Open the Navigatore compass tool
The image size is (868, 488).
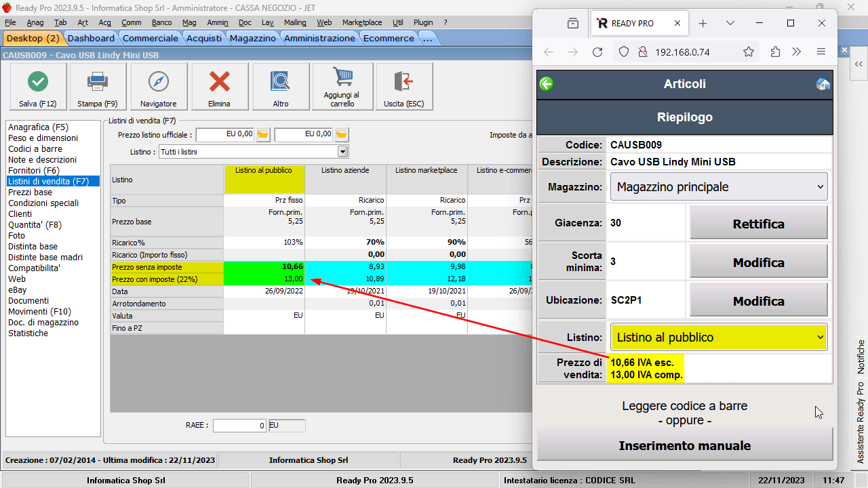coord(159,86)
